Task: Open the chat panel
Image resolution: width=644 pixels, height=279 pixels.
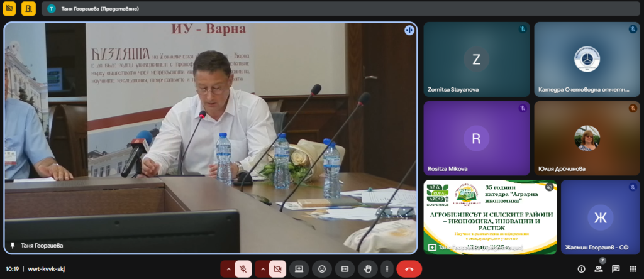Action: (616, 269)
